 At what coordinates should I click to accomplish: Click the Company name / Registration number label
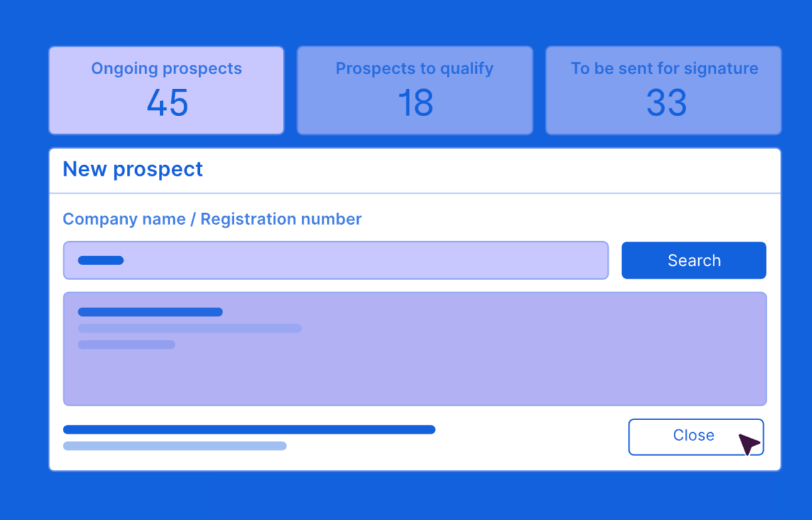coord(212,219)
